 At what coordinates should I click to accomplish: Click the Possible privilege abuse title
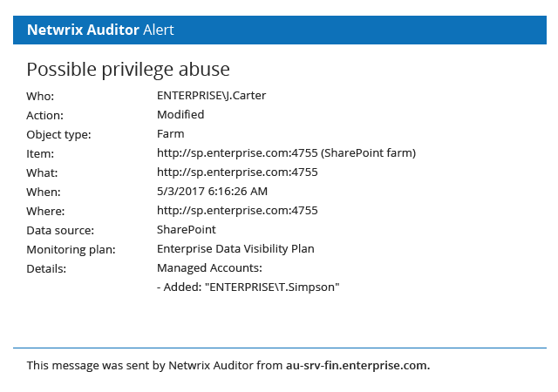(x=128, y=70)
